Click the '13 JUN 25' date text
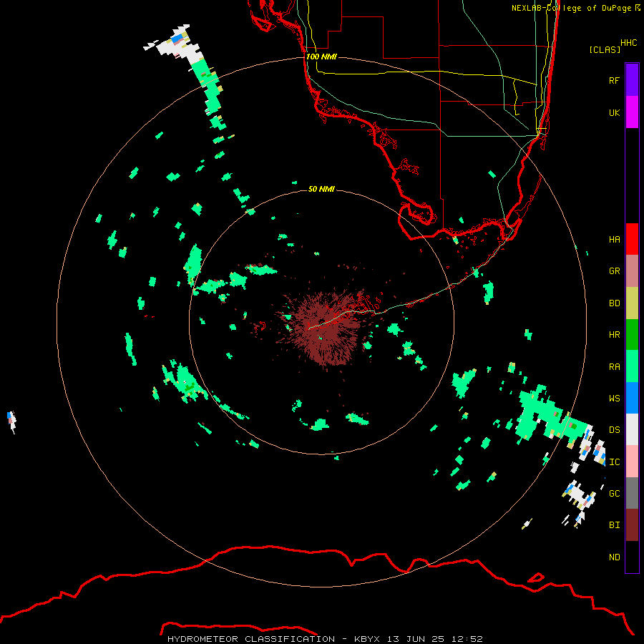644x644 pixels. 416,639
